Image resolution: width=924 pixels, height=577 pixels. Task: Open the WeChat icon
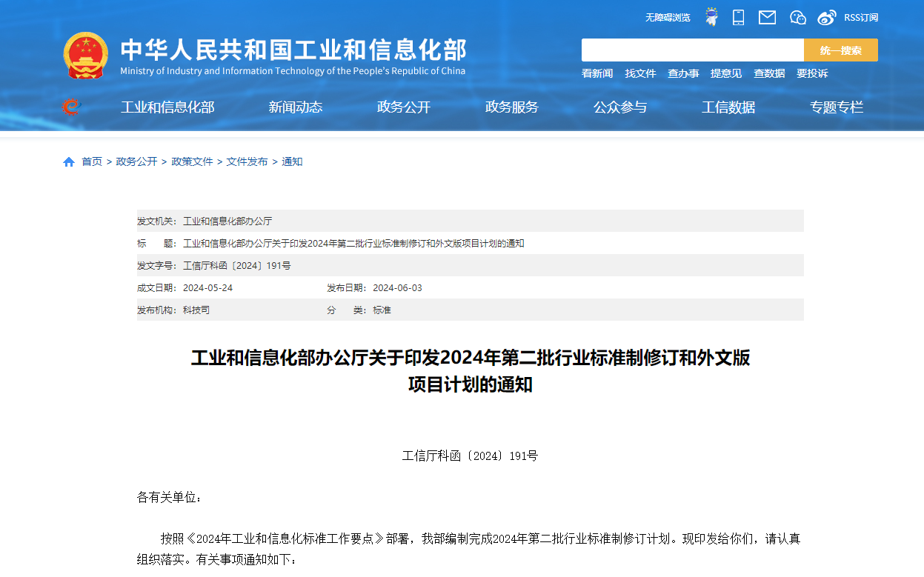pos(797,17)
